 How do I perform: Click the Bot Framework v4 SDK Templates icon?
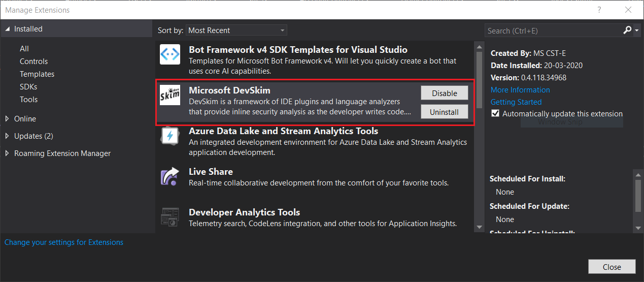coord(170,54)
